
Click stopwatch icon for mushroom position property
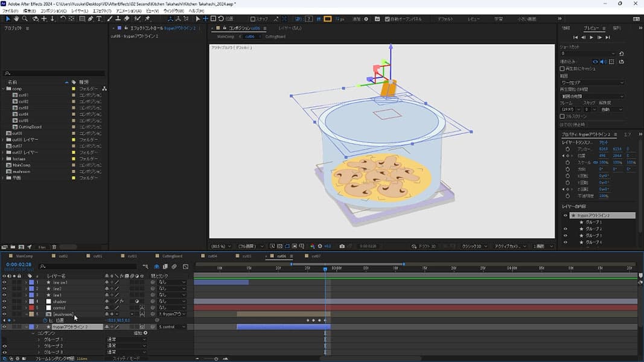pos(44,320)
